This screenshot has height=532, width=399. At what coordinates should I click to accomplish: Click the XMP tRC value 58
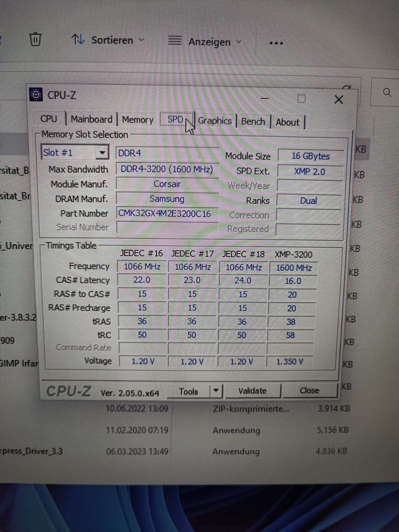290,335
